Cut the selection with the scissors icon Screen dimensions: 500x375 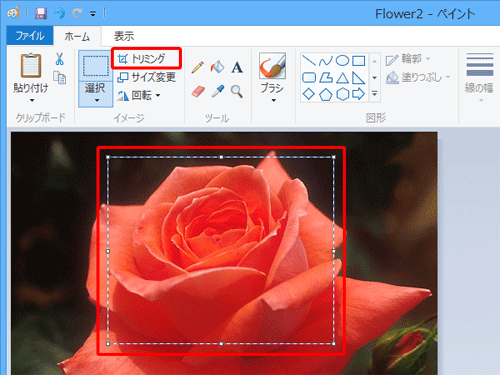tap(59, 59)
